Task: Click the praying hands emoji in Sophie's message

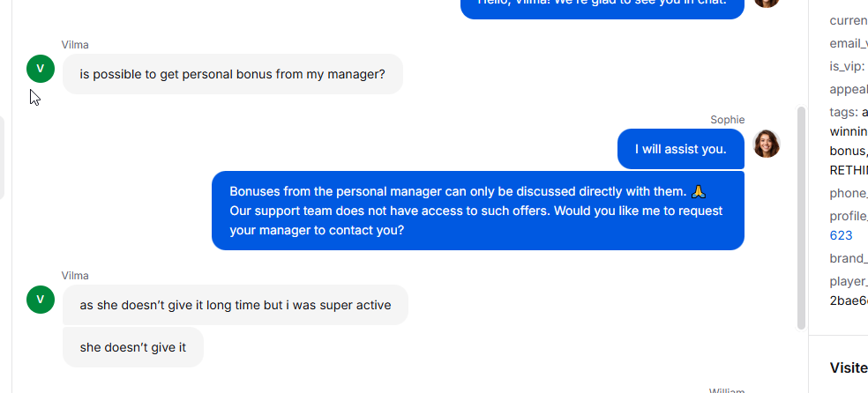Action: pos(699,192)
